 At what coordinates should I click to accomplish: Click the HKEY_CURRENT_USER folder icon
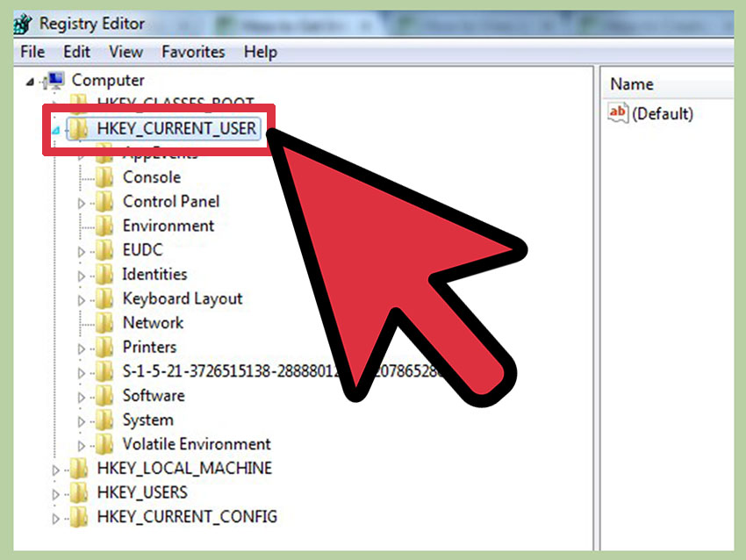[x=78, y=128]
